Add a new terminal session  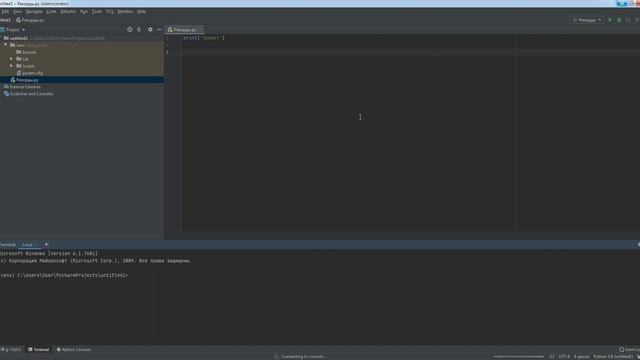point(46,244)
